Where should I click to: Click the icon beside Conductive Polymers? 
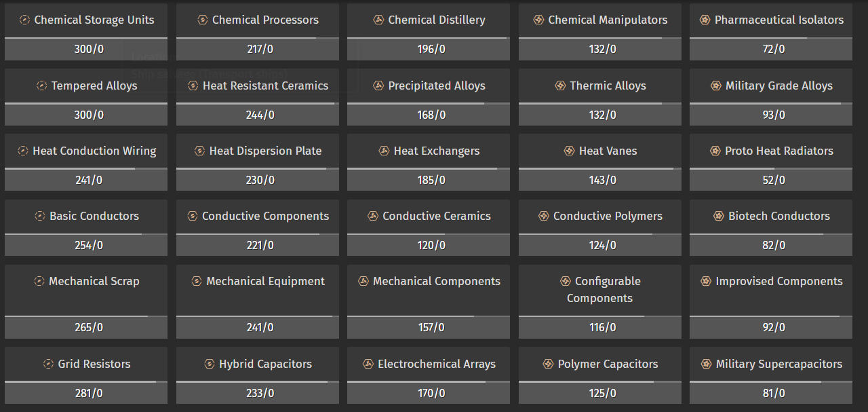coord(544,216)
